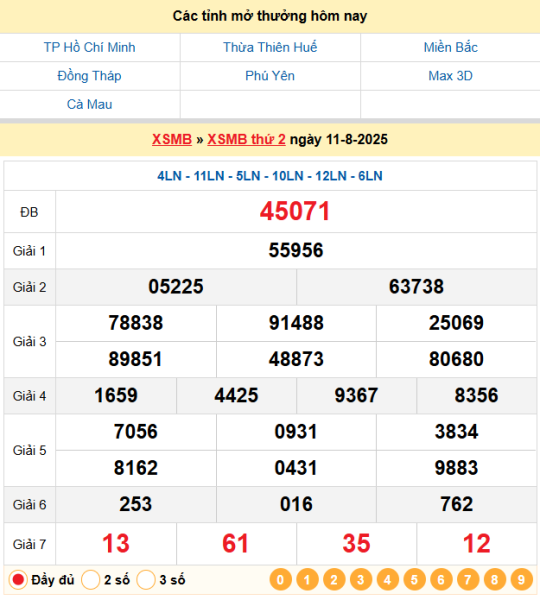This screenshot has width=540, height=600.
Task: Select the Đầy đủ radio button
Action: (x=18, y=580)
